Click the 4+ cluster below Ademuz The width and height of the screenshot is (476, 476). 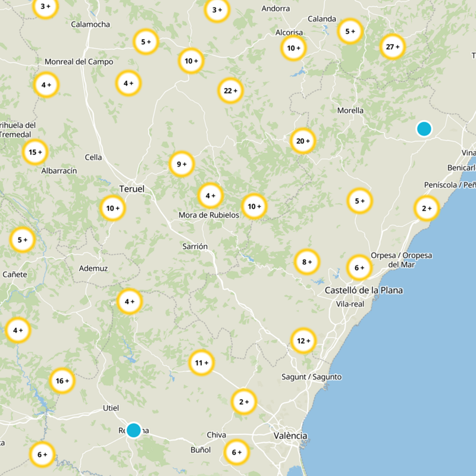130,302
